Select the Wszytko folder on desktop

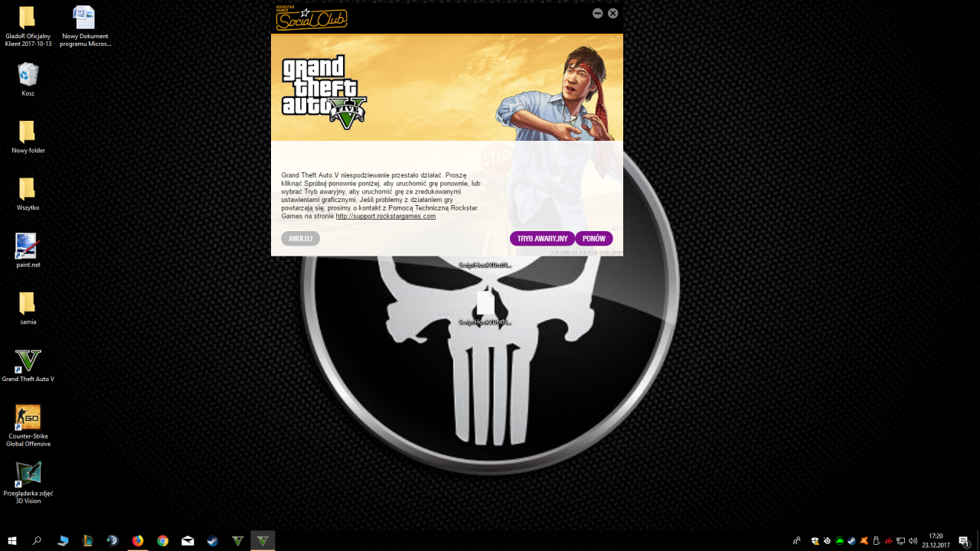(x=28, y=194)
